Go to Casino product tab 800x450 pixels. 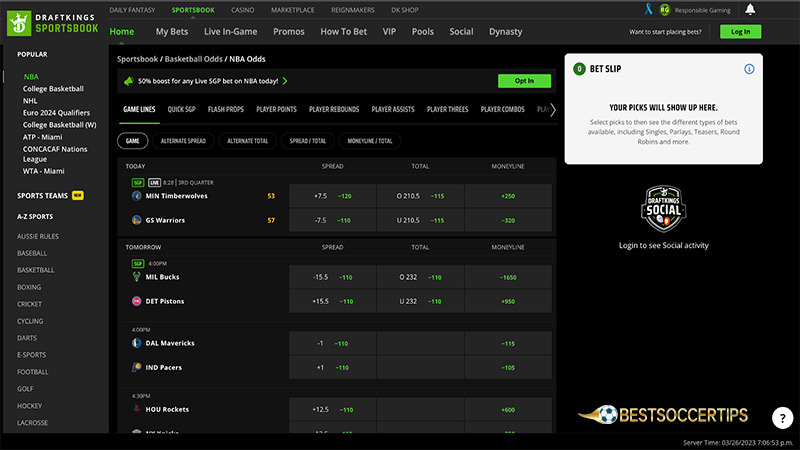(242, 10)
